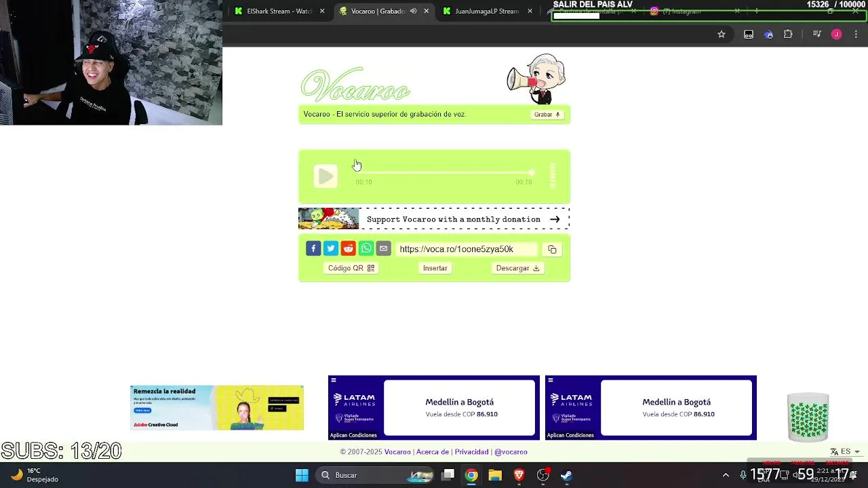Click the Vocaroo logo
This screenshot has width=868, height=488.
[355, 86]
